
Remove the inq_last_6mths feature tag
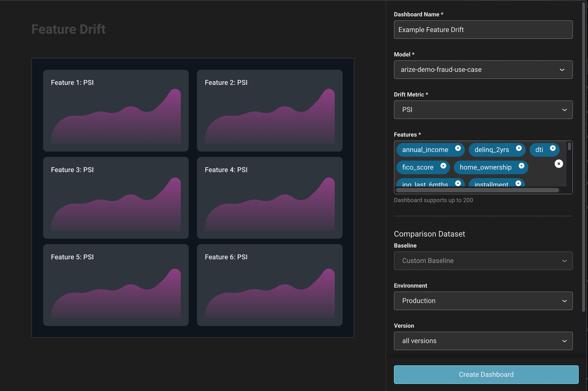click(x=458, y=183)
